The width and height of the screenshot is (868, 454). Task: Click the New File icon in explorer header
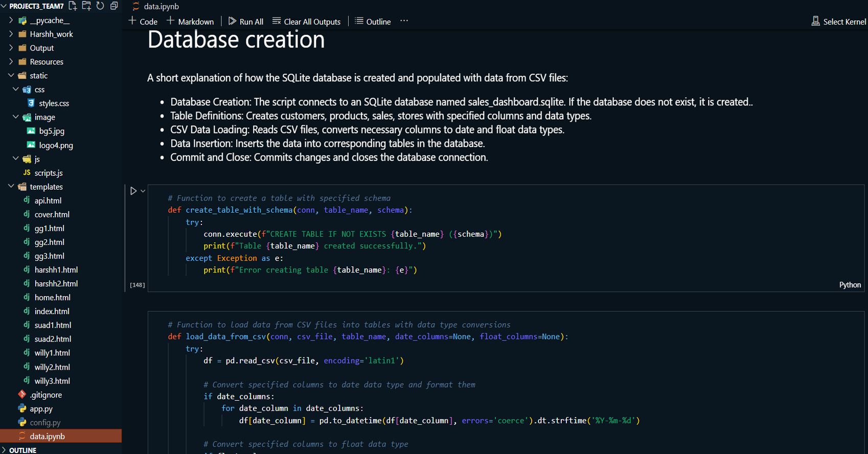73,6
